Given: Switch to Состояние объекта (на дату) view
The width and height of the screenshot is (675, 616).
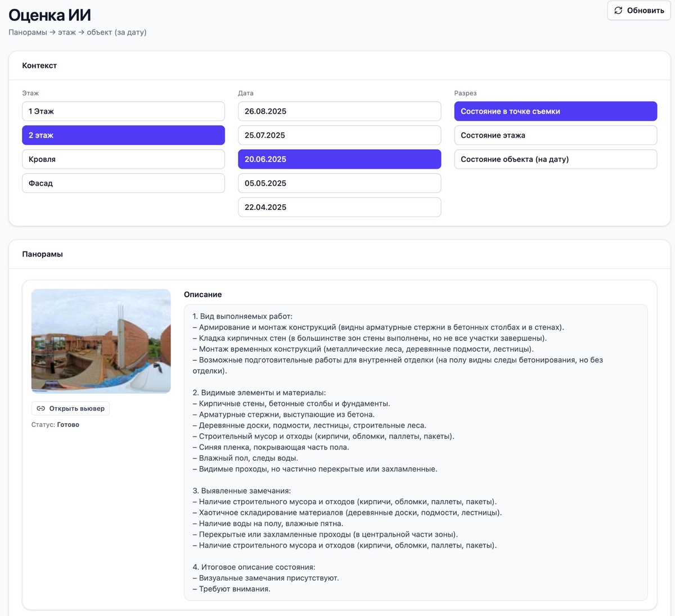Looking at the screenshot, I should tap(555, 159).
